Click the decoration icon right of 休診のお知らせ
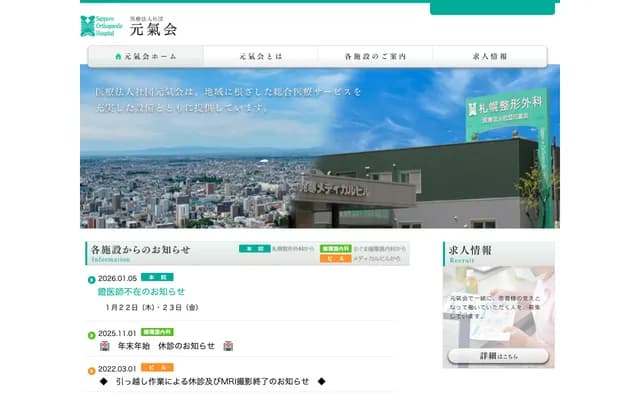Image resolution: width=640 pixels, height=400 pixels. tap(228, 346)
